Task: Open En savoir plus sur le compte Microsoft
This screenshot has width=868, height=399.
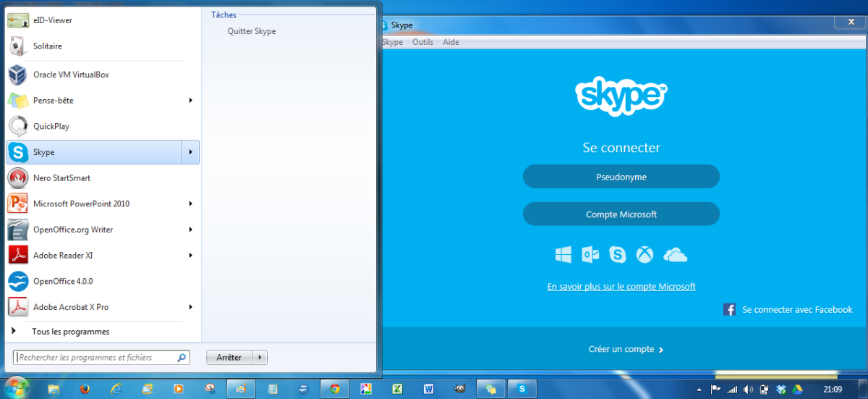Action: 621,287
